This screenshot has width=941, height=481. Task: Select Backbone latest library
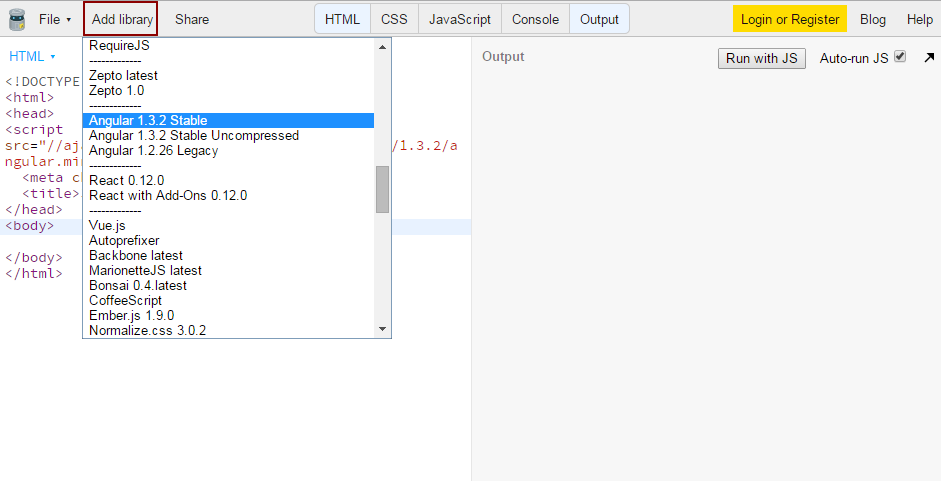[x=228, y=256]
